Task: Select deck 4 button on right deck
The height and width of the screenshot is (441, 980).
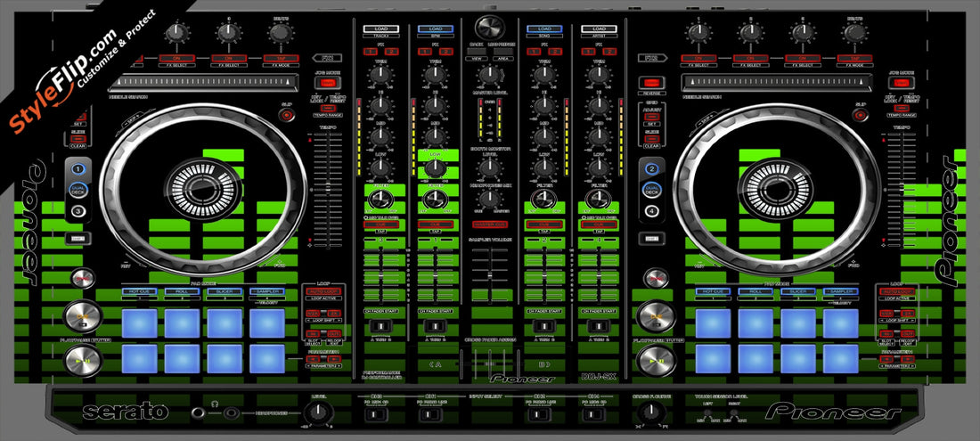Action: click(x=651, y=211)
